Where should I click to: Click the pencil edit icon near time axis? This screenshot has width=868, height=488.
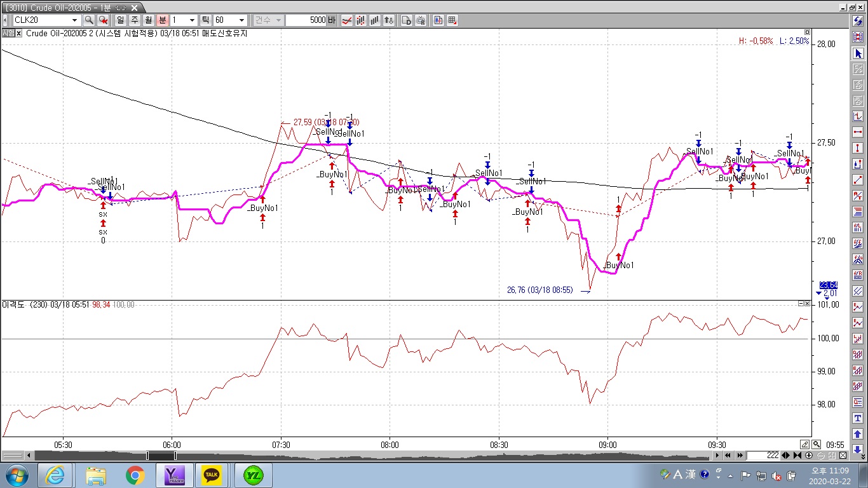click(805, 445)
